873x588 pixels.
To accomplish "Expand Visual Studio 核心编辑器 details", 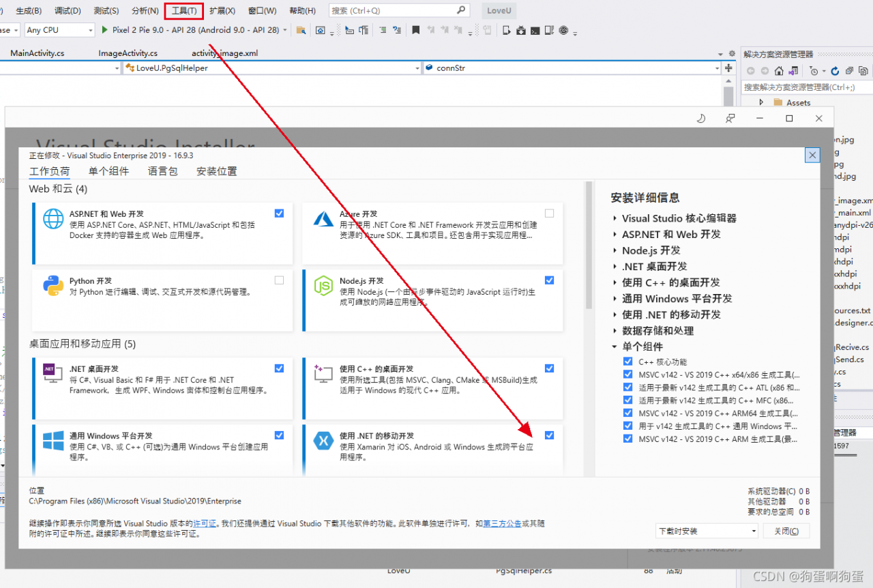I will 615,218.
